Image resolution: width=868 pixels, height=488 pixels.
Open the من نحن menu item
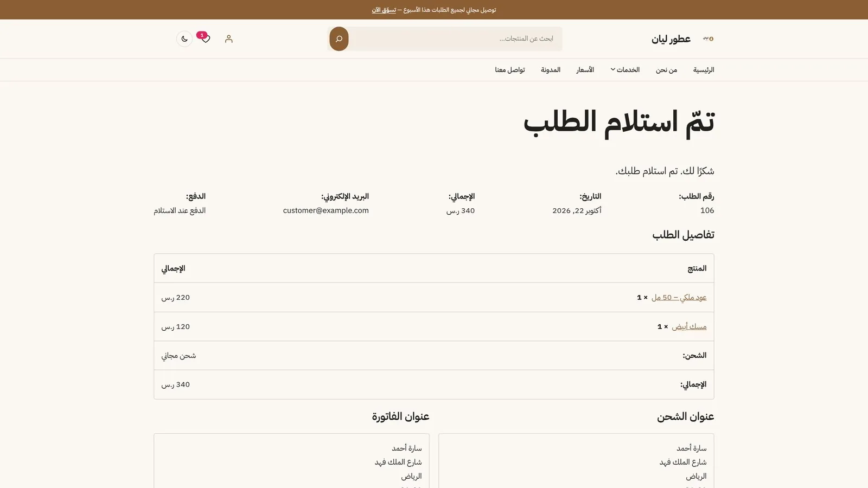[666, 70]
